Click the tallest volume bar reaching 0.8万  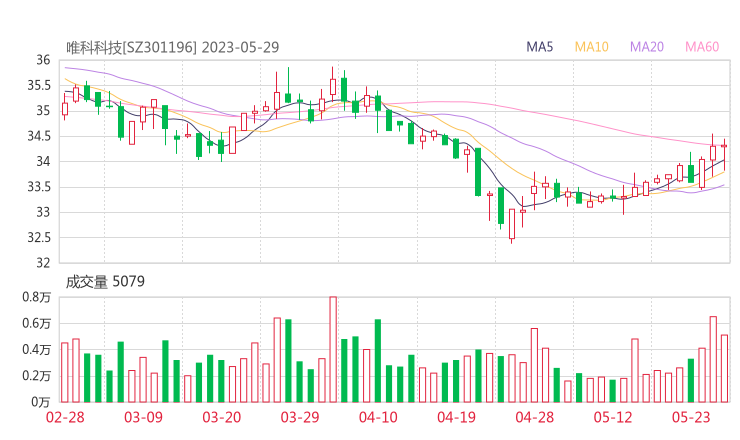(x=333, y=349)
